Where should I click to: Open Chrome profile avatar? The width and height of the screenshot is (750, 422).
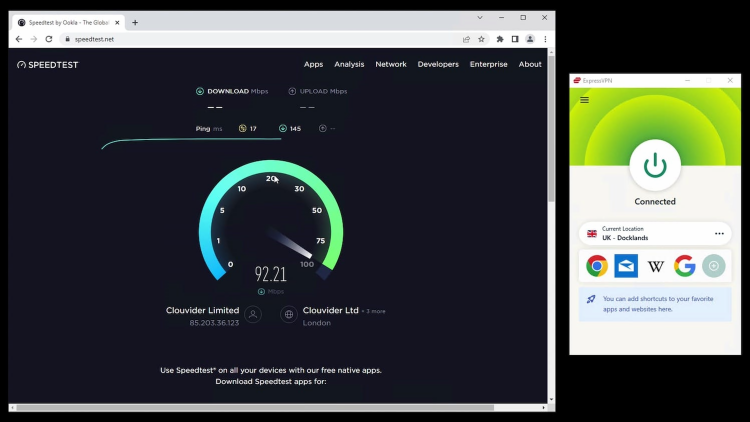pyautogui.click(x=530, y=39)
